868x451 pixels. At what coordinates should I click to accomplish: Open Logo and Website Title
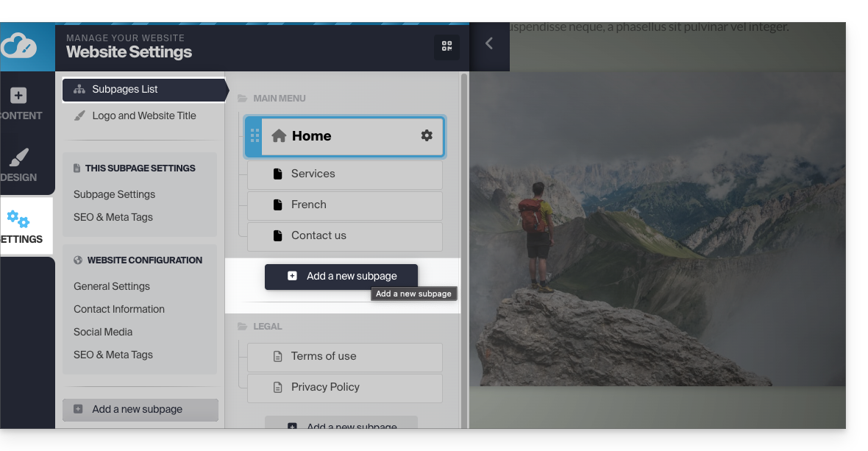pos(143,116)
